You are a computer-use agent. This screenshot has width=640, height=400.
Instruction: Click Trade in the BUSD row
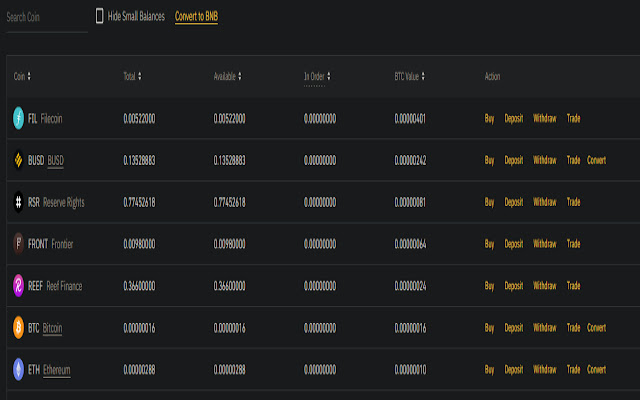(573, 160)
